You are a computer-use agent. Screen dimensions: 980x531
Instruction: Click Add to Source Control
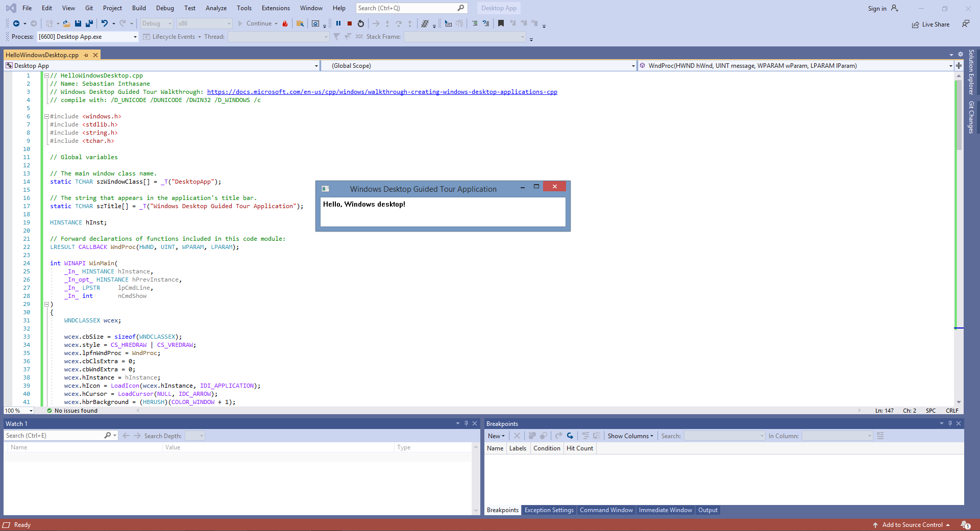[x=912, y=525]
